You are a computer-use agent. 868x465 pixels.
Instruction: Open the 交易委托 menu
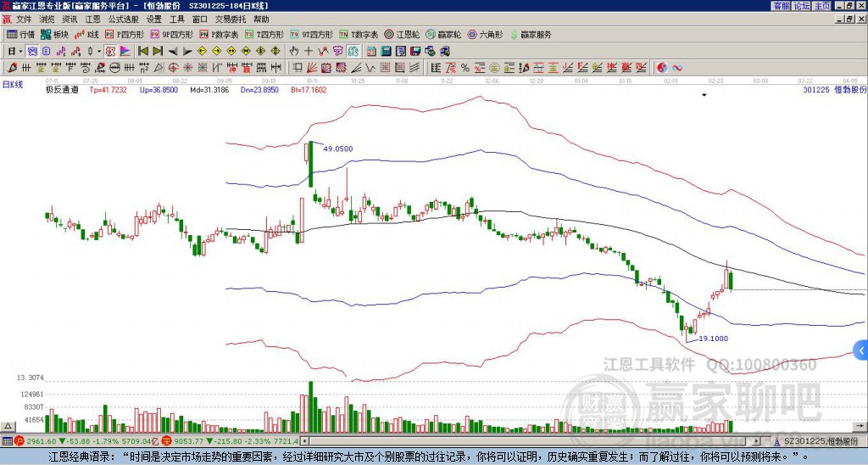tap(231, 20)
